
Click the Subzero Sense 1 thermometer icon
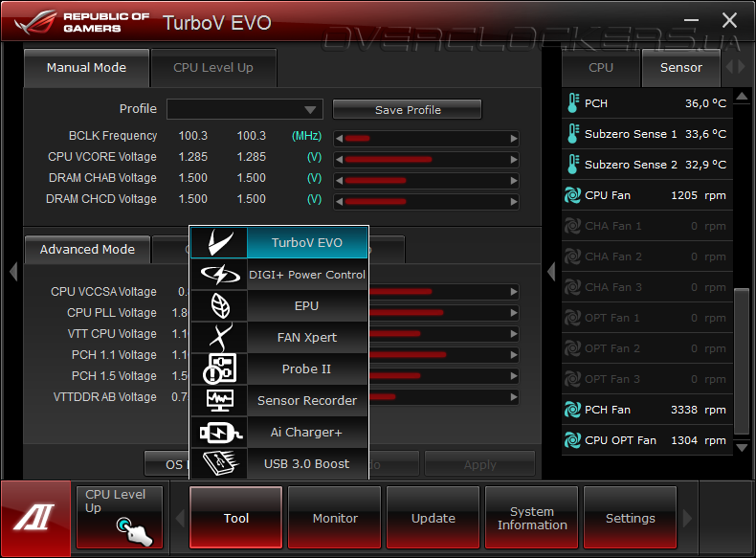[573, 134]
